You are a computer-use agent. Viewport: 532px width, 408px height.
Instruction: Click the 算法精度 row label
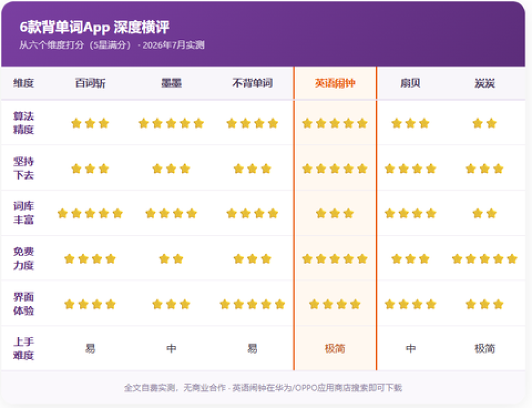(x=24, y=123)
